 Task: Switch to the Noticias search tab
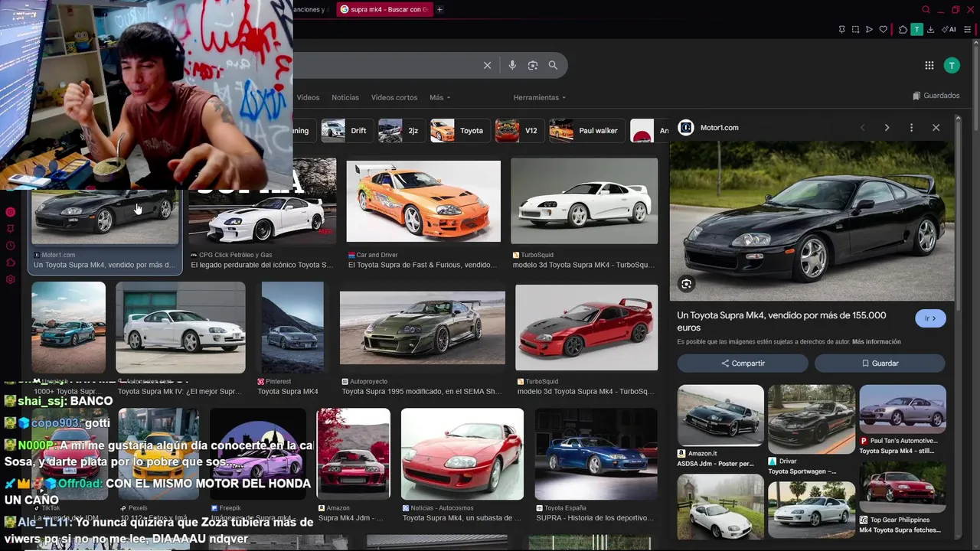tap(345, 97)
